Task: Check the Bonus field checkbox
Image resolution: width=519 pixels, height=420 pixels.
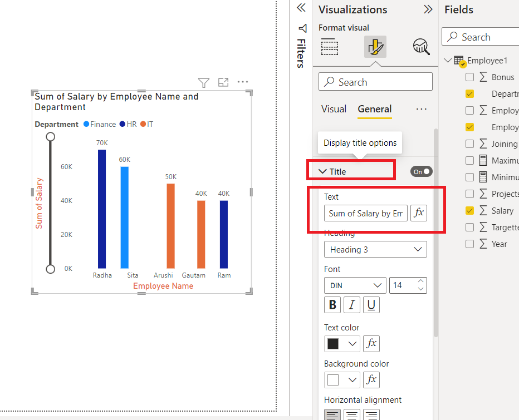Action: pos(468,77)
